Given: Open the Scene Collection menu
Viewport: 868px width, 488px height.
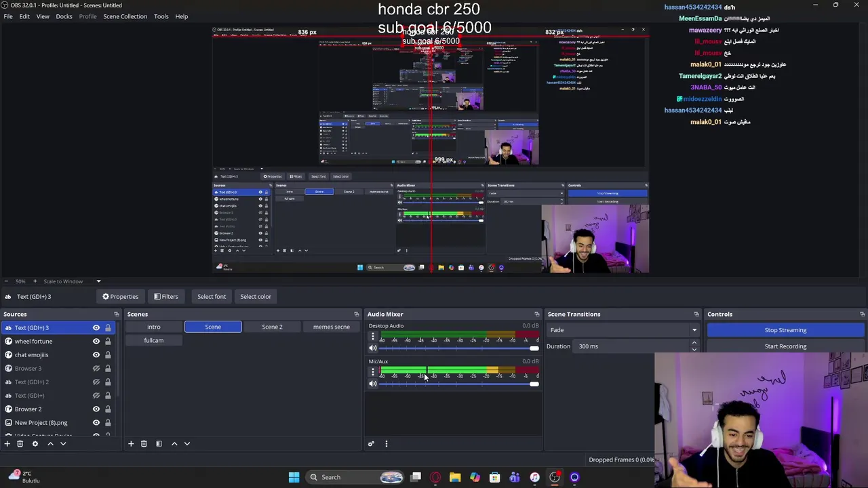Looking at the screenshot, I should (125, 16).
